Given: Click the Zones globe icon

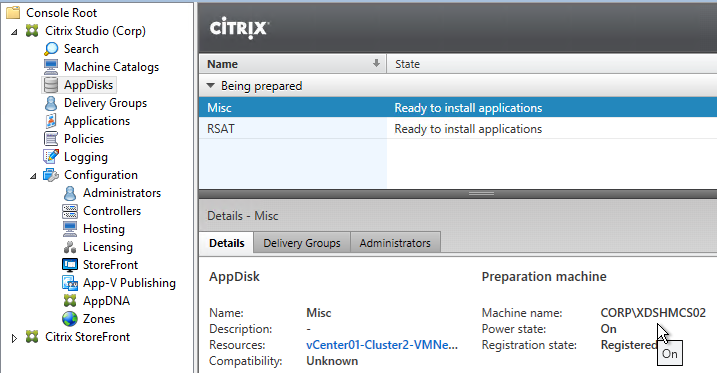Looking at the screenshot, I should coord(70,319).
